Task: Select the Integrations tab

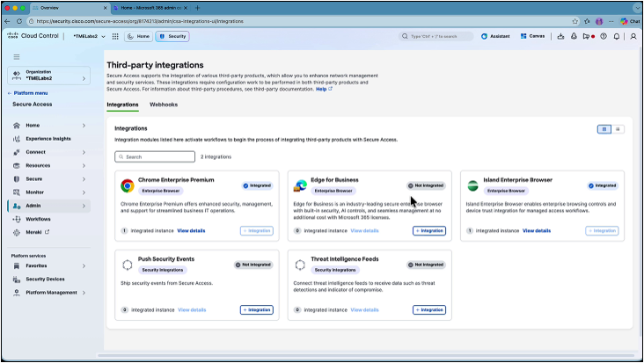Action: click(x=122, y=105)
